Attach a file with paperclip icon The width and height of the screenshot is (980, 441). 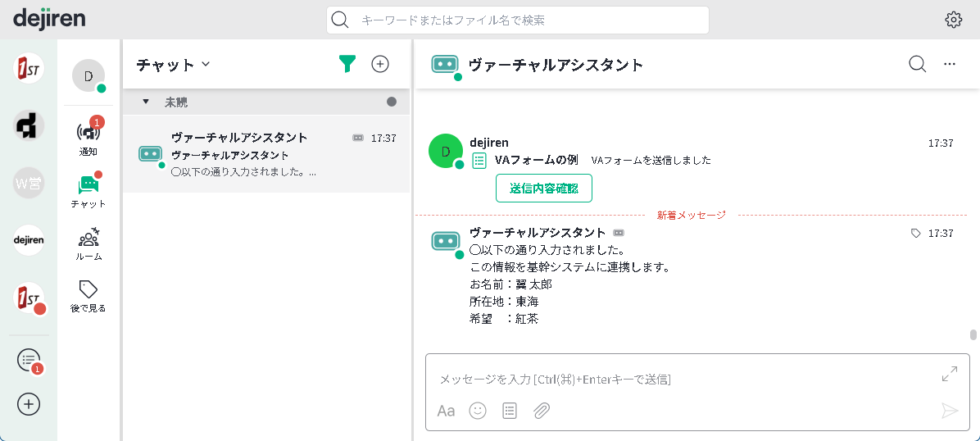pyautogui.click(x=542, y=411)
